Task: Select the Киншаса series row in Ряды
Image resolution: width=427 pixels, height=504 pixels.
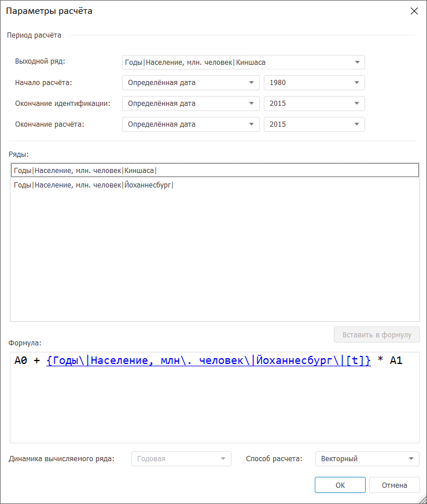Action: (x=215, y=170)
